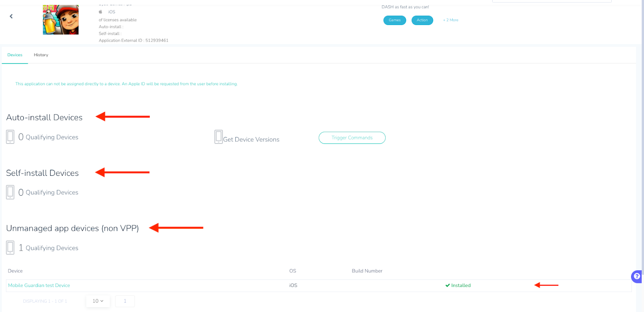
Task: Click the page number 1 field
Action: pyautogui.click(x=125, y=301)
